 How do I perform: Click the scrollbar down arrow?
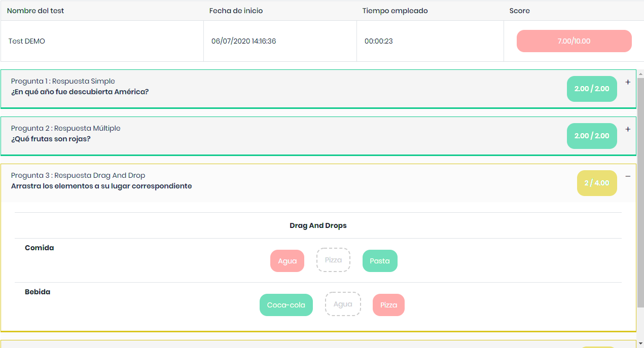tap(640, 344)
